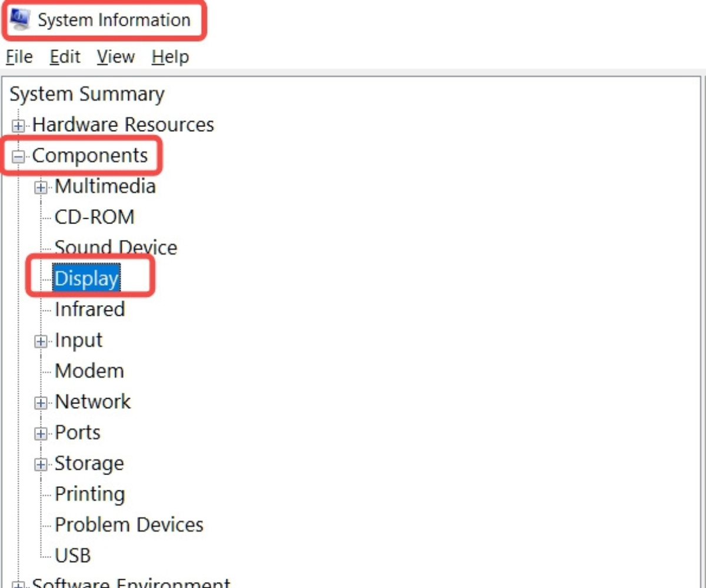Select the Network tree item
This screenshot has height=588, width=706.
click(93, 402)
